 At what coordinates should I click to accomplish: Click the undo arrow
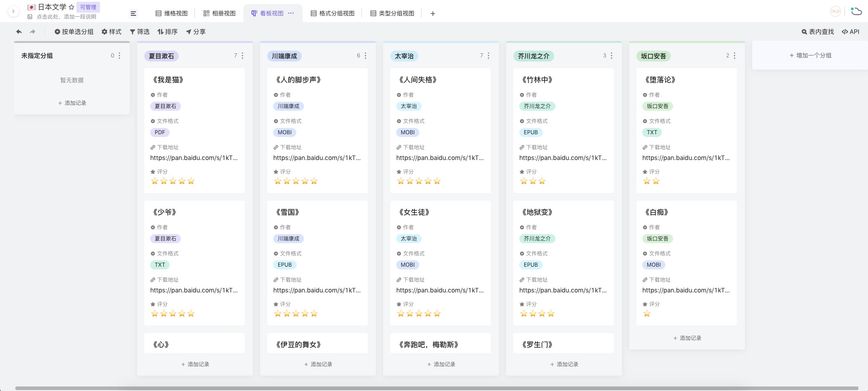(x=19, y=32)
